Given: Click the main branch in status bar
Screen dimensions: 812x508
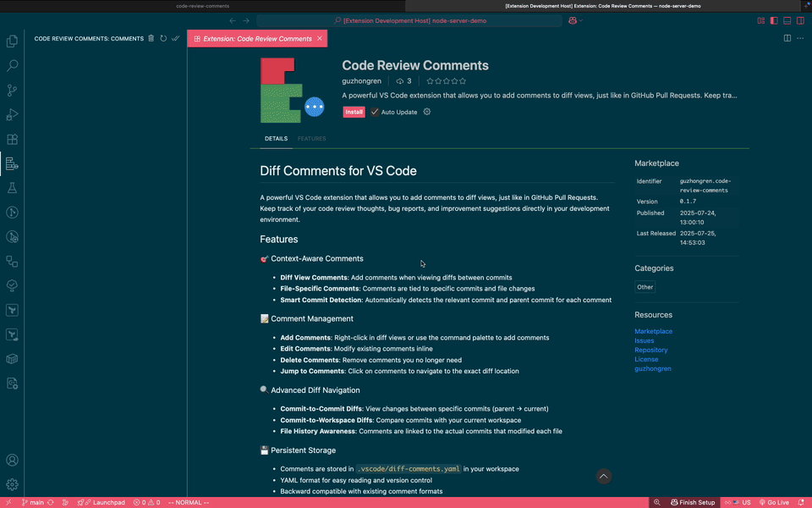Looking at the screenshot, I should (33, 502).
